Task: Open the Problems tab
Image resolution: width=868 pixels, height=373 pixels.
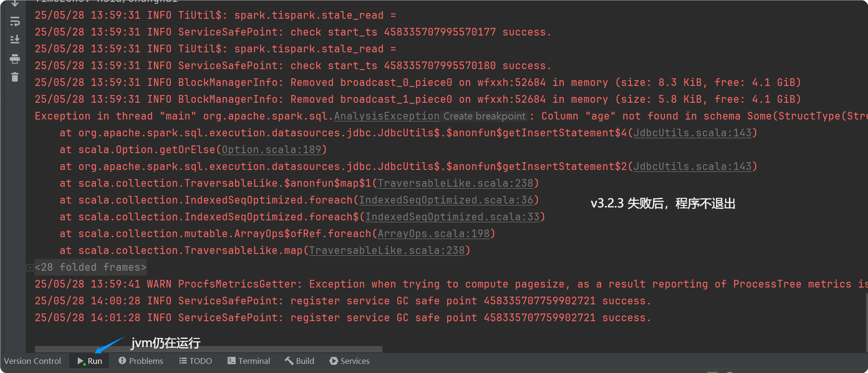Action: 141,361
